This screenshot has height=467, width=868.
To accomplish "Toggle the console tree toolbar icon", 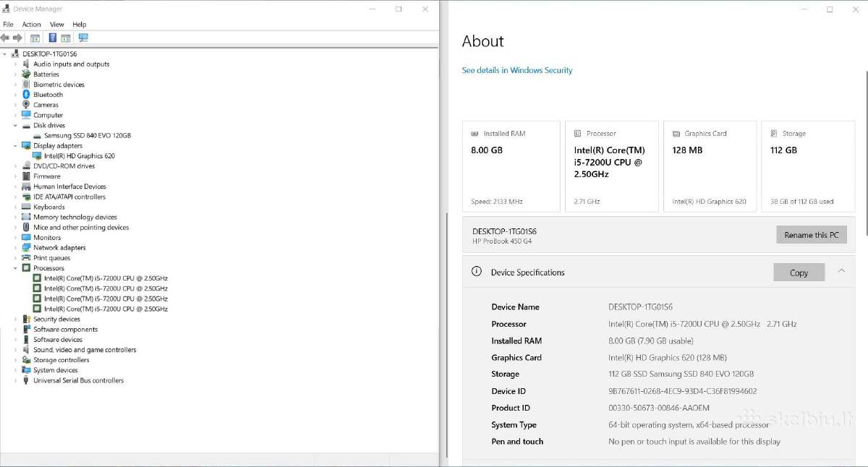I will coord(35,38).
